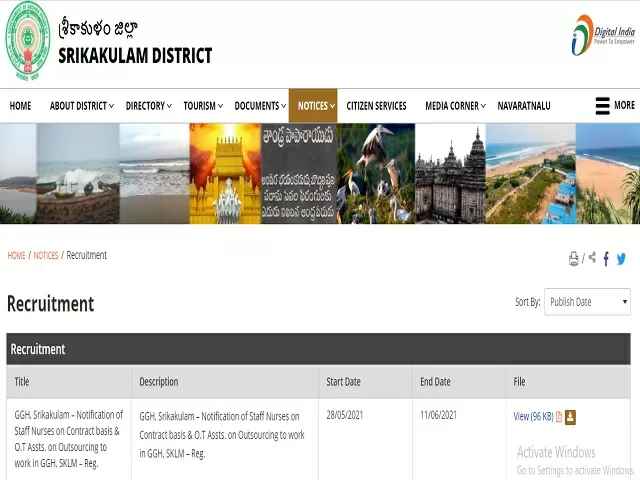The width and height of the screenshot is (640, 480).
Task: Open the hamburger MORE menu icon
Action: (x=602, y=106)
